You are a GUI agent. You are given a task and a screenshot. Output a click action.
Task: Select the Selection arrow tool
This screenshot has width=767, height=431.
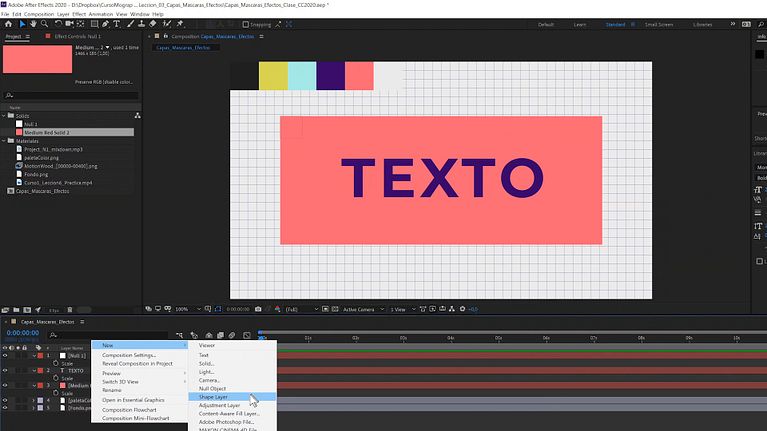coord(22,24)
